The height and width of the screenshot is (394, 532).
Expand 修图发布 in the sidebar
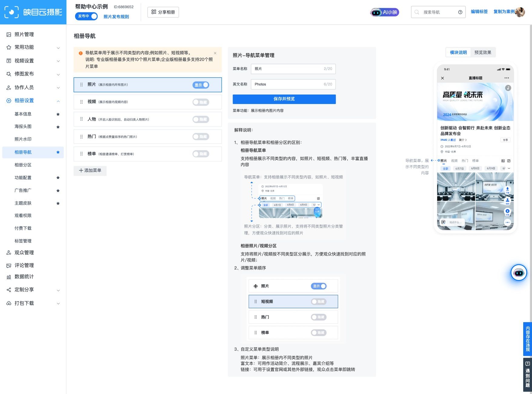pyautogui.click(x=58, y=75)
